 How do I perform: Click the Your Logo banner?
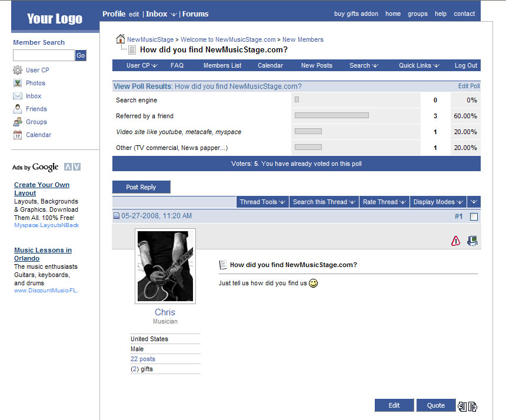click(55, 18)
